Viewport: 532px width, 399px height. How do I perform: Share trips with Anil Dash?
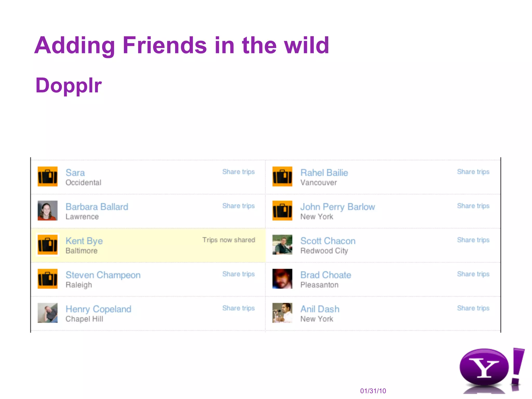[x=473, y=308]
